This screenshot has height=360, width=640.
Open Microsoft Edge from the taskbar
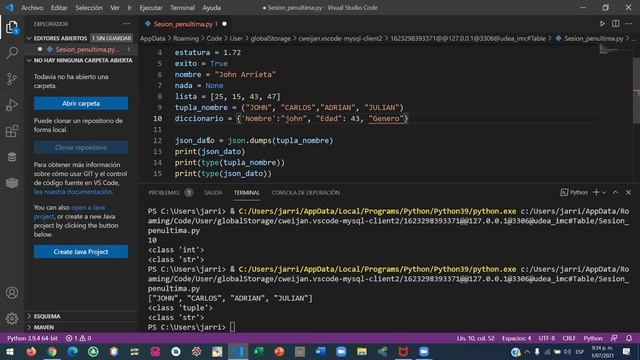click(x=73, y=351)
